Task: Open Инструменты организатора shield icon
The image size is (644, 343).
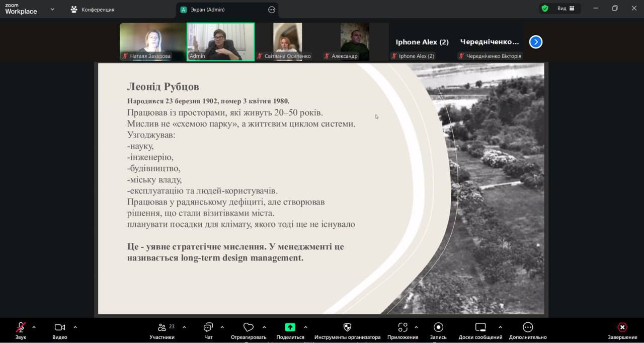Action: (347, 328)
